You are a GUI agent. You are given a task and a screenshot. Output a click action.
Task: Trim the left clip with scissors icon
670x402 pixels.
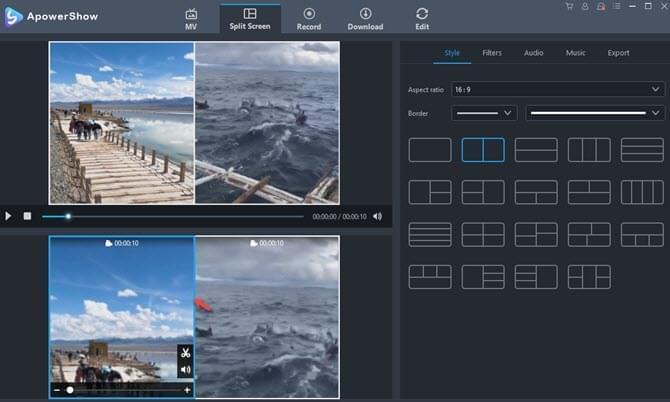[x=185, y=353]
